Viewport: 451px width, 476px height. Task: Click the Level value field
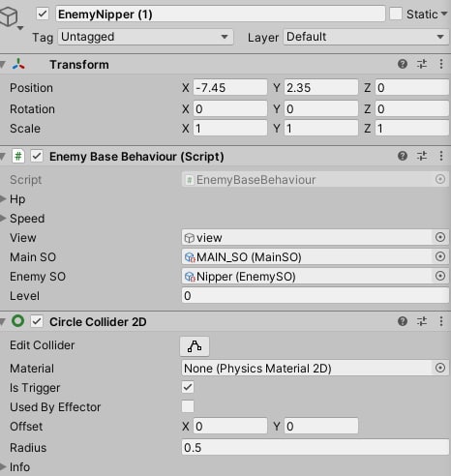coord(315,296)
